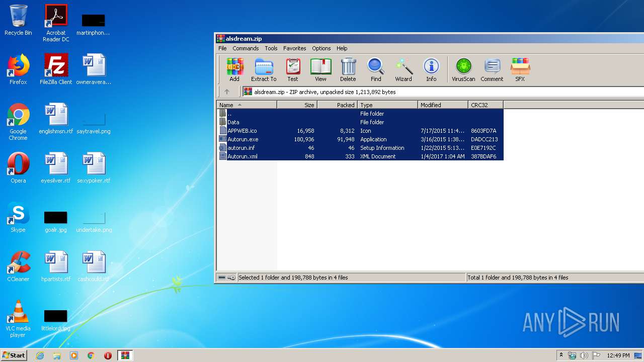The image size is (644, 362).
Task: Open the Tools menu
Action: pyautogui.click(x=271, y=48)
